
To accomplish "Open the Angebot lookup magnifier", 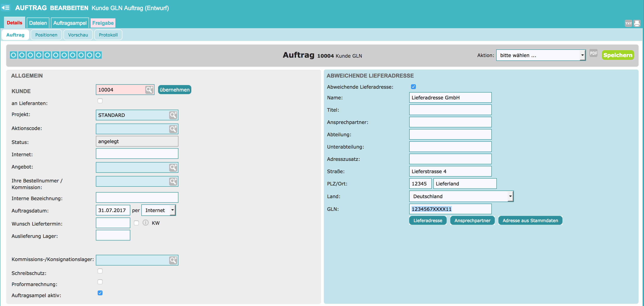I will [173, 167].
